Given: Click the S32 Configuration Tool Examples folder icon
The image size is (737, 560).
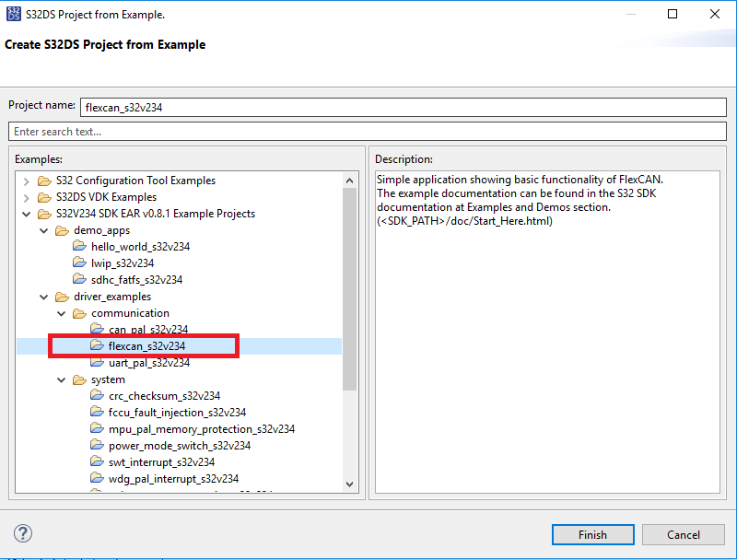Looking at the screenshot, I should point(44,181).
